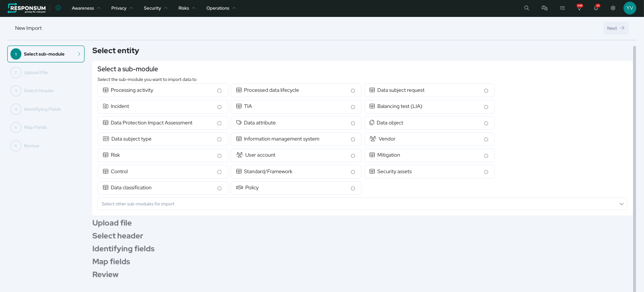Expand the Operations menu
Screen dimensions: 644x292
[221, 8]
